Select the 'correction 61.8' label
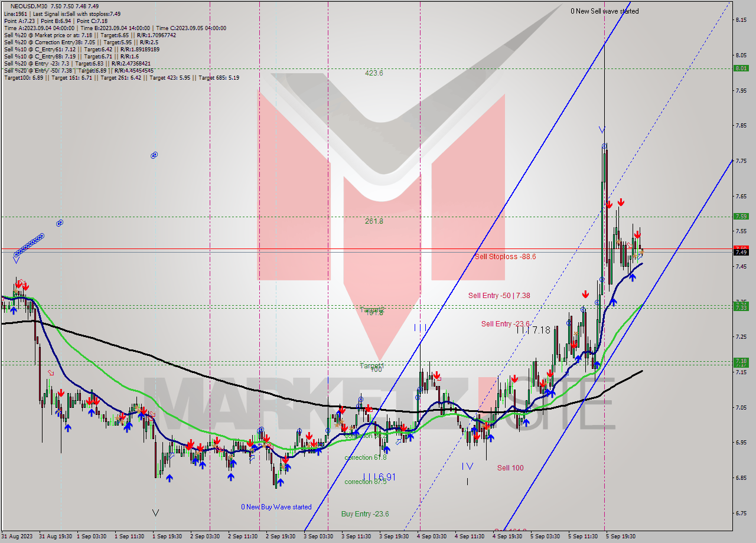 [x=366, y=457]
